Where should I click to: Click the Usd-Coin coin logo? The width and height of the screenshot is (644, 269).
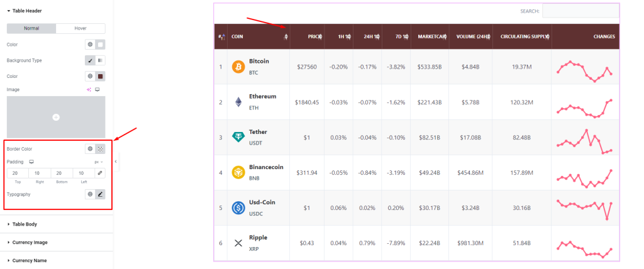pos(238,208)
